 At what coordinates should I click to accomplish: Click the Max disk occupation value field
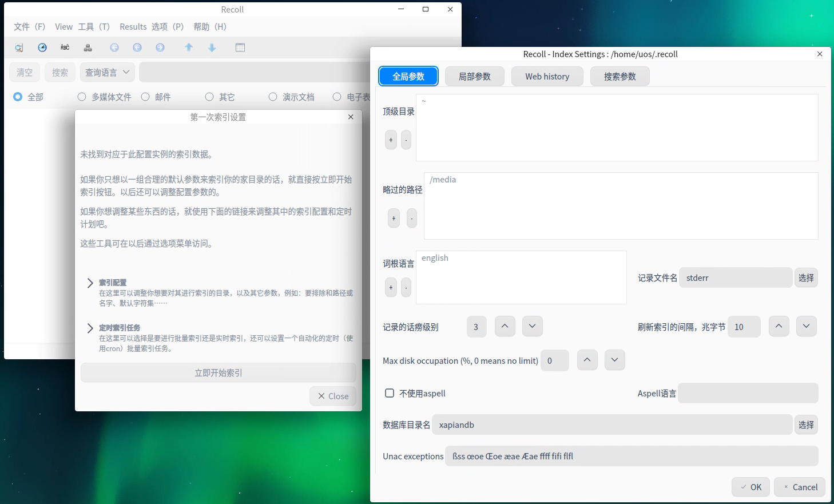click(x=554, y=360)
